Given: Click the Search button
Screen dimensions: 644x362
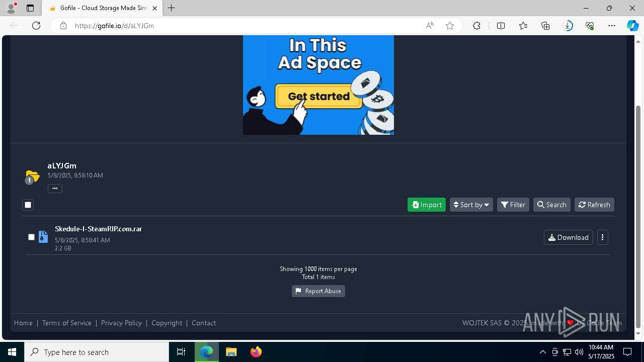Looking at the screenshot, I should pyautogui.click(x=552, y=205).
